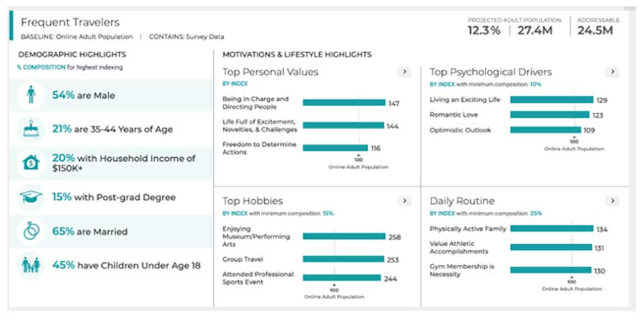Click the family with children icon
The width and height of the screenshot is (644, 320).
coord(31,266)
